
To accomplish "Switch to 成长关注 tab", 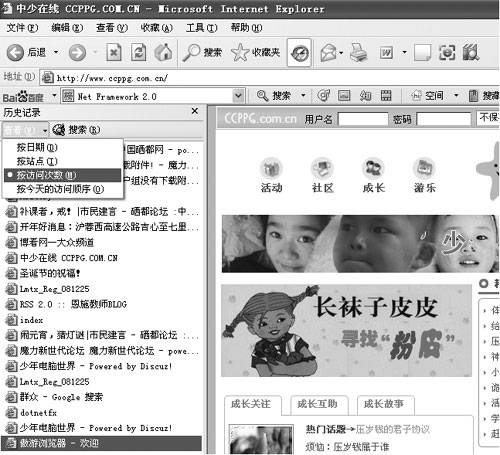I will tap(252, 404).
